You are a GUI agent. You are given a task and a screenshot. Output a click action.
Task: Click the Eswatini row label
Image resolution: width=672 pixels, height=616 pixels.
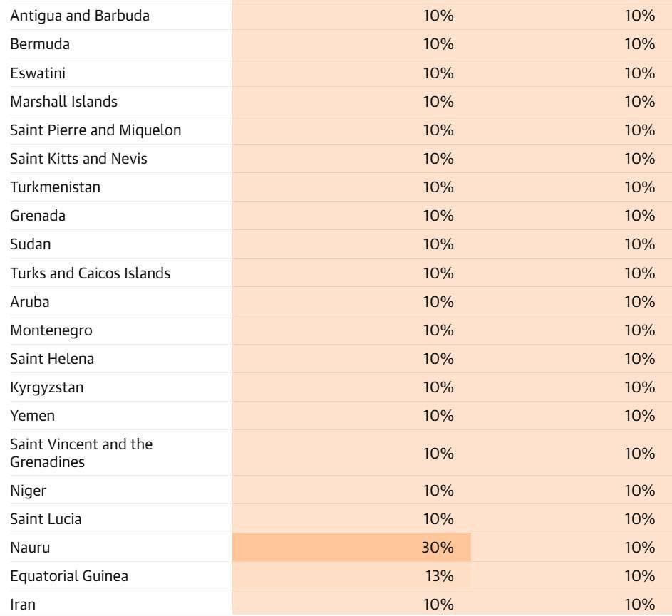point(38,73)
